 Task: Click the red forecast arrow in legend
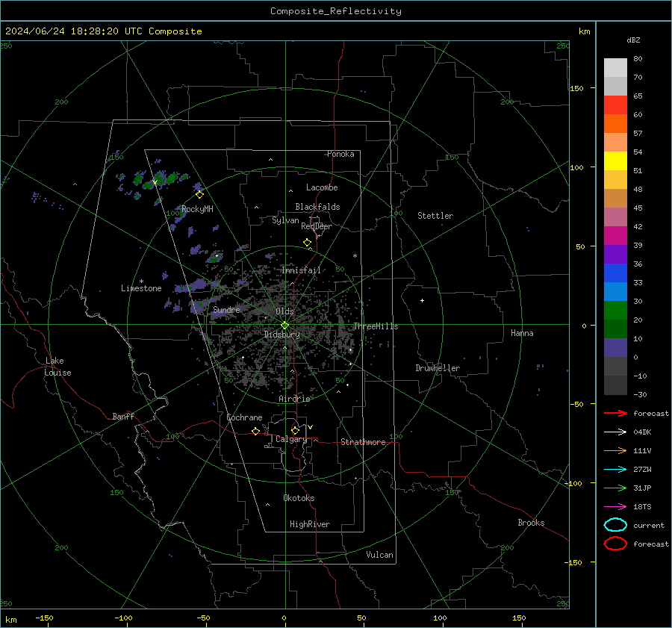615,413
